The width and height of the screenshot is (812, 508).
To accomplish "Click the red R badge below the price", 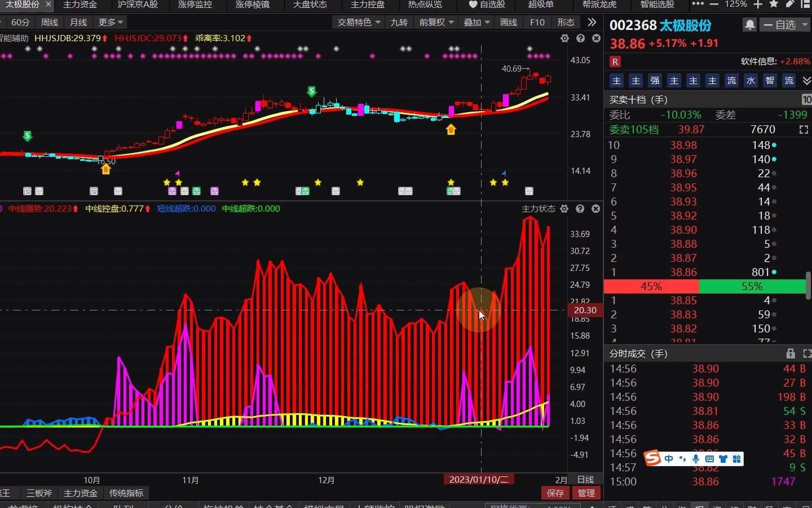I will tap(615, 62).
